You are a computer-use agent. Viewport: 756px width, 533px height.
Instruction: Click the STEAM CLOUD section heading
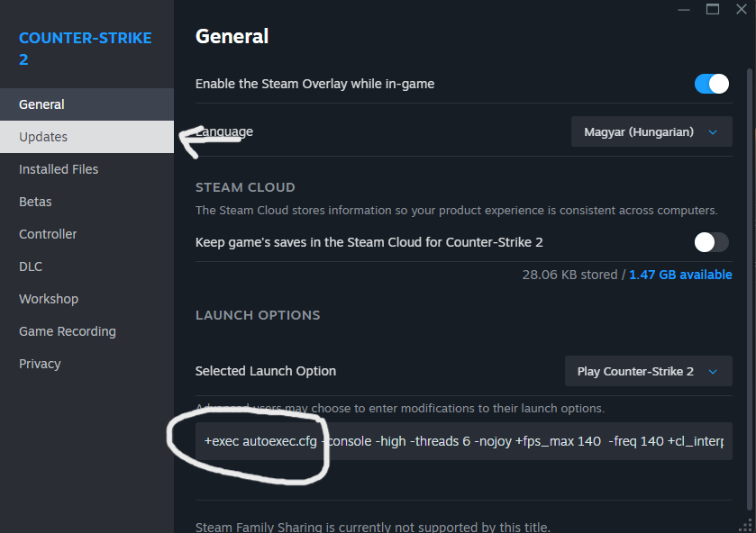[x=245, y=187]
